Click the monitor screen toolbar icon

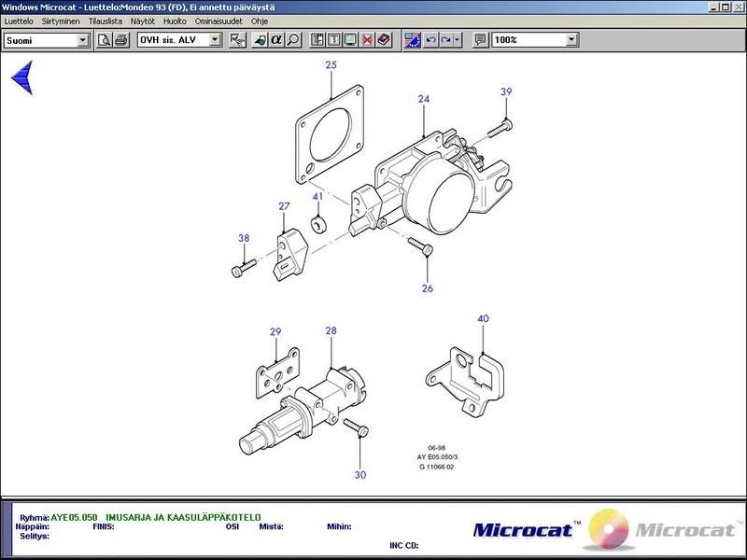click(350, 40)
